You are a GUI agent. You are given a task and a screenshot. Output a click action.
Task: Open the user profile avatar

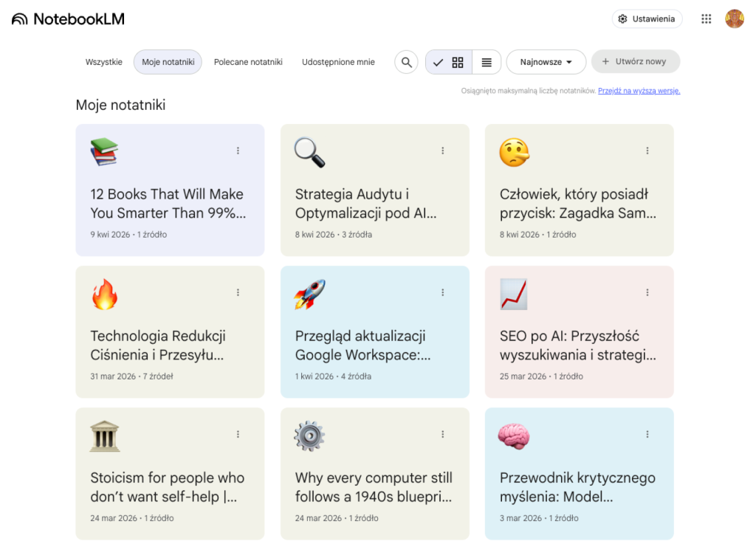[x=734, y=19]
